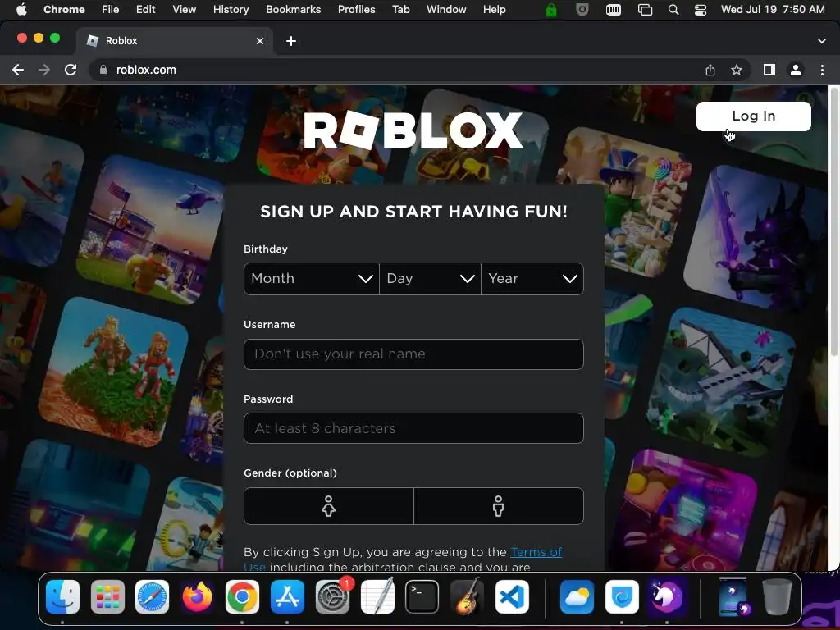
Task: Click the green lock menu bar icon
Action: (551, 10)
